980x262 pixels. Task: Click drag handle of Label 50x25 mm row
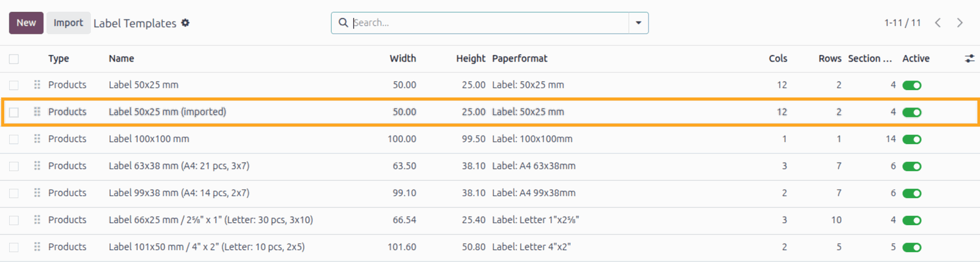[x=37, y=85]
